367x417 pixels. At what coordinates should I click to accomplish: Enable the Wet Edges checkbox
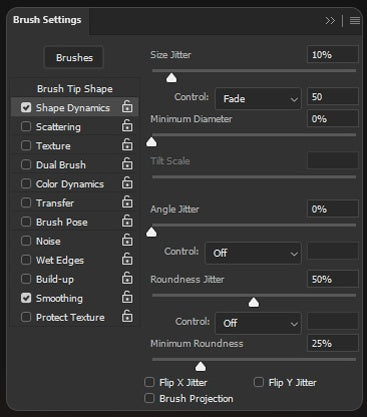[x=26, y=260]
